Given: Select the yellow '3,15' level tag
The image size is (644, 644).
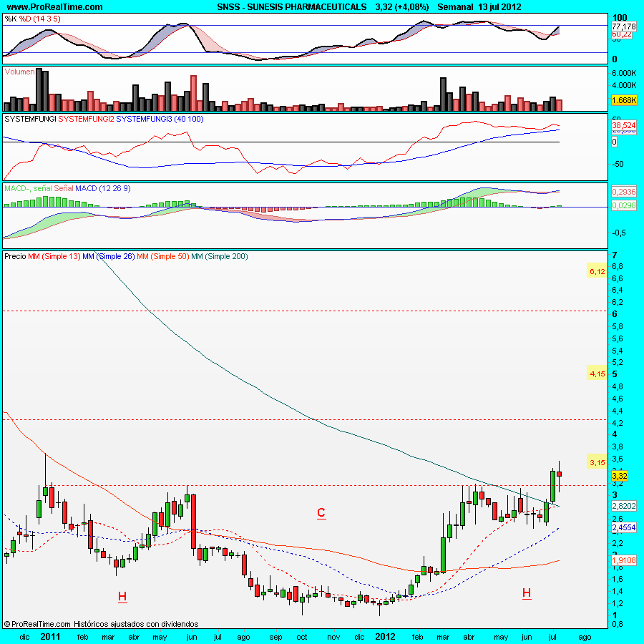Looking at the screenshot, I should pyautogui.click(x=597, y=463).
